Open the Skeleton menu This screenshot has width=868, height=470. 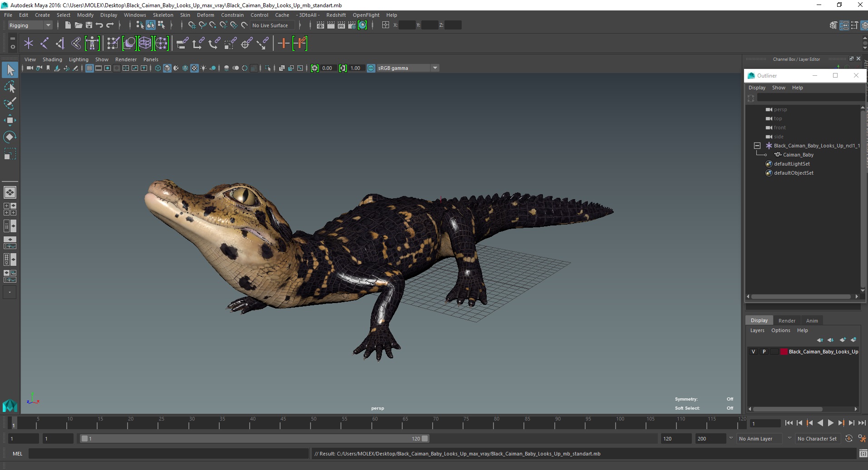163,15
